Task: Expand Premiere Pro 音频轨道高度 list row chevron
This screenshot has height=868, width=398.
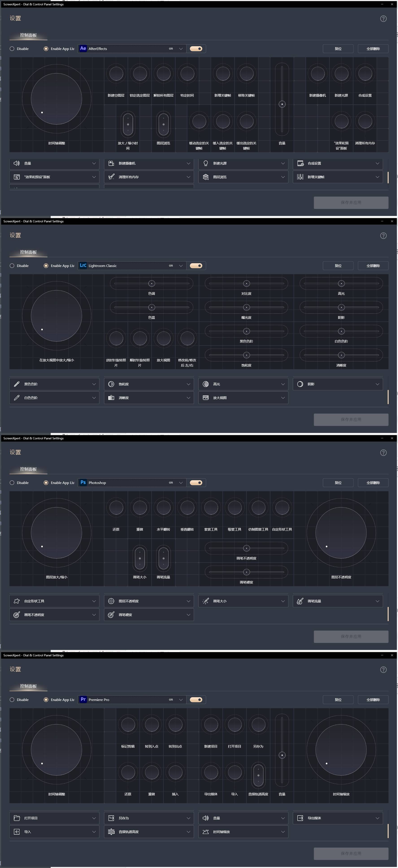Action: [x=188, y=832]
